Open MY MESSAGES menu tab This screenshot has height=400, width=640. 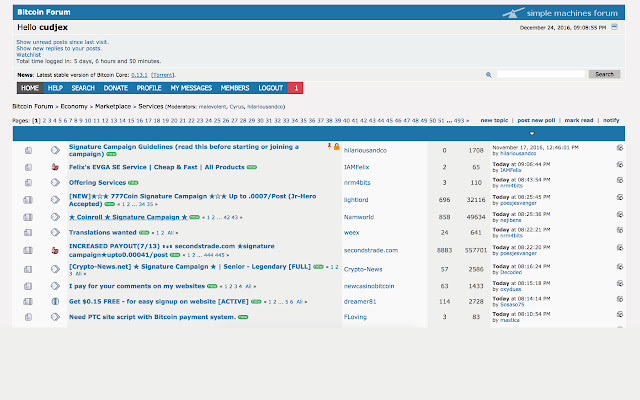tap(191, 88)
